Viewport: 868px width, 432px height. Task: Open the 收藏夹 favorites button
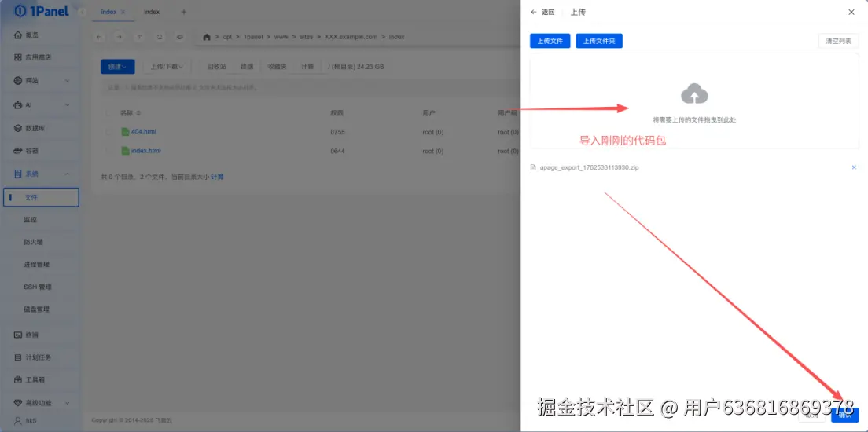coord(277,67)
